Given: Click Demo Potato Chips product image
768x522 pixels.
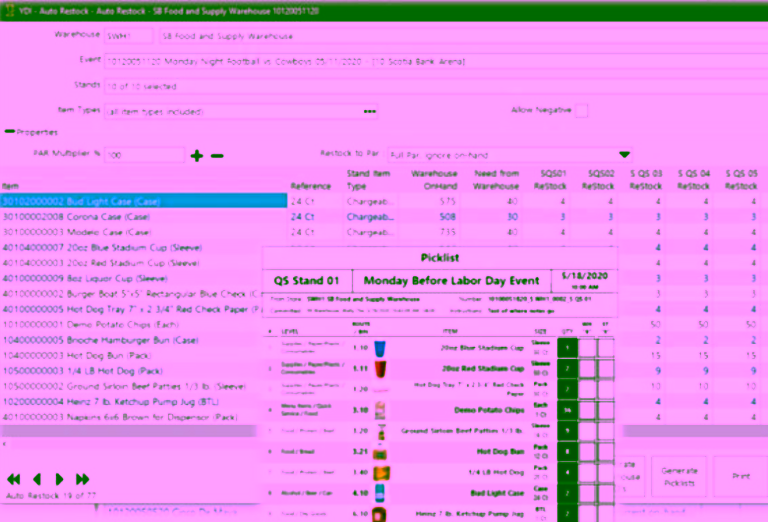Looking at the screenshot, I should click(380, 410).
